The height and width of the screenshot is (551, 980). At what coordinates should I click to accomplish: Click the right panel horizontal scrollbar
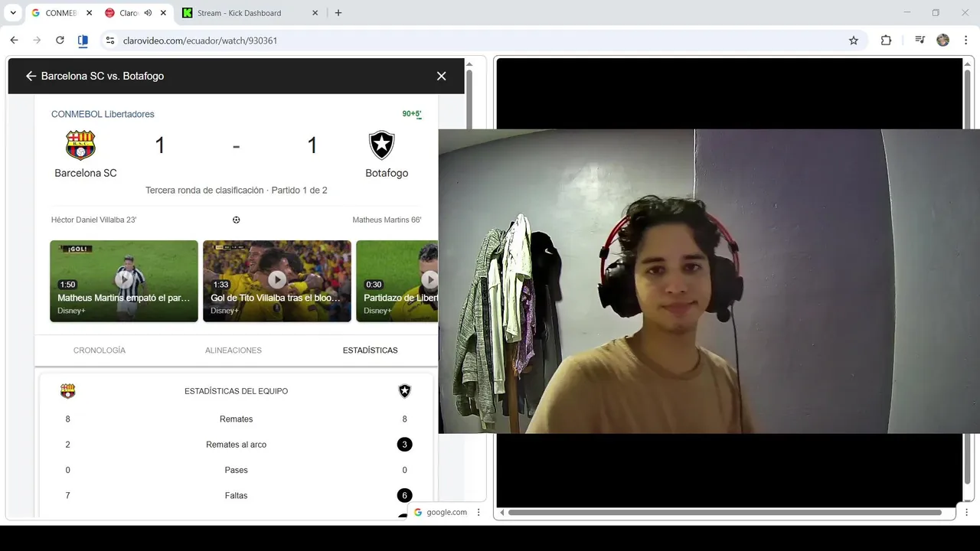pyautogui.click(x=725, y=513)
